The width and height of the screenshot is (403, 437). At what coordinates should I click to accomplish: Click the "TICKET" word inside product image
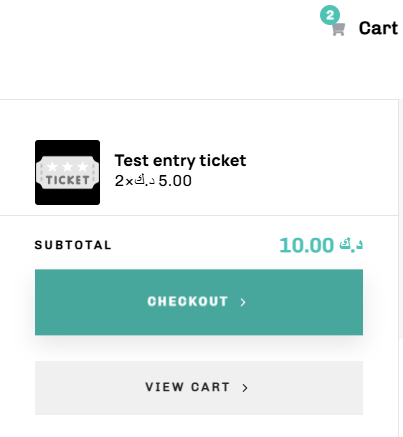68,180
